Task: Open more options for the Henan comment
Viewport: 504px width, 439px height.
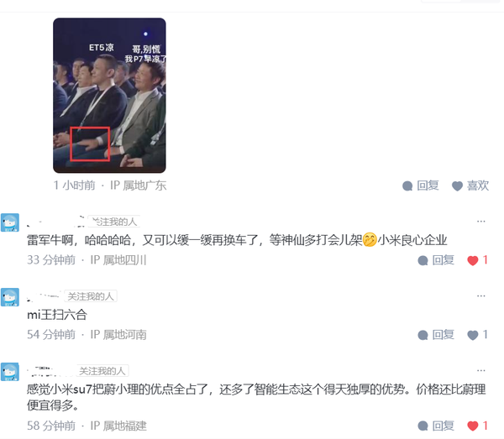Action: 480,295
